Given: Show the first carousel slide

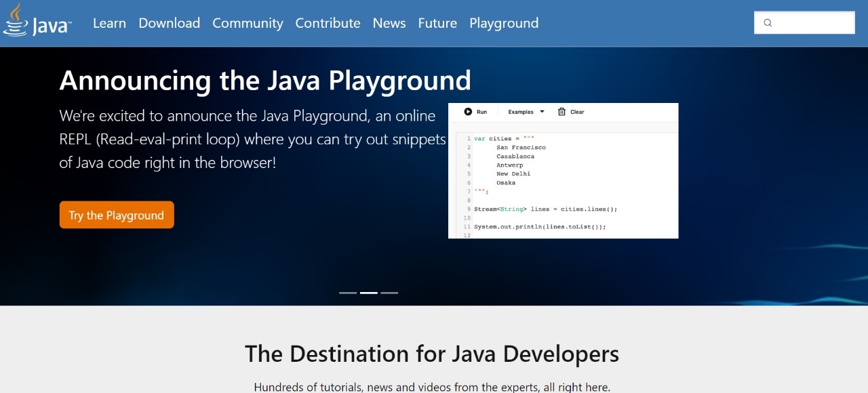Looking at the screenshot, I should (x=348, y=293).
